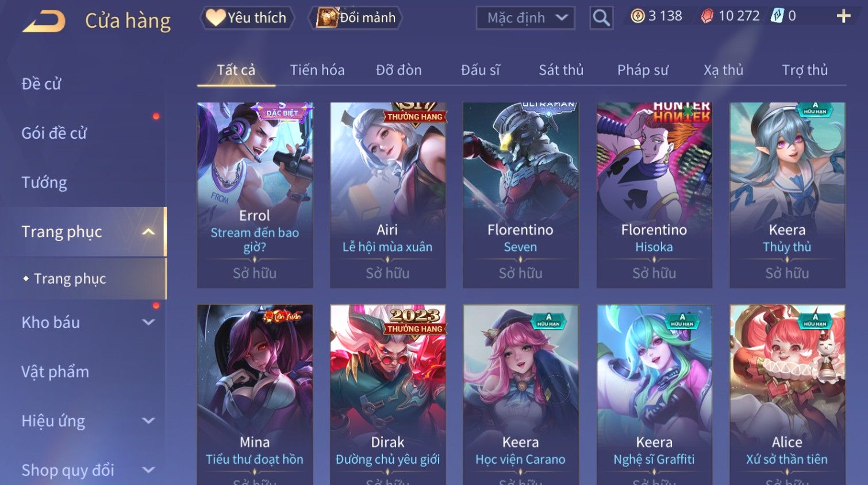Tap the gold coin balance icon
Image resolution: width=868 pixels, height=485 pixels.
click(637, 16)
